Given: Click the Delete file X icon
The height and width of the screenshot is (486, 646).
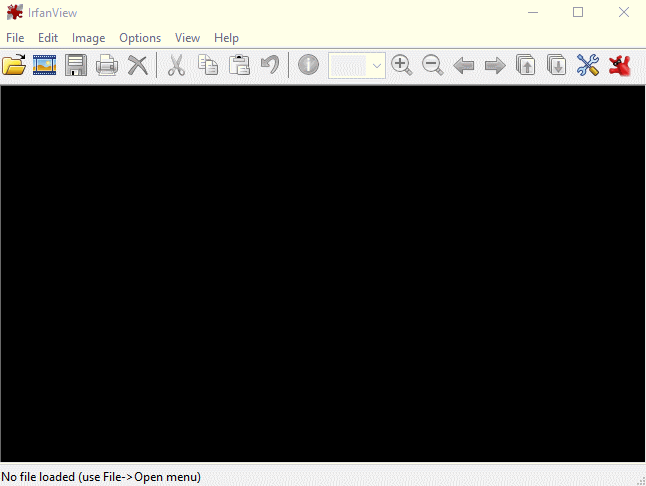Looking at the screenshot, I should [x=137, y=66].
